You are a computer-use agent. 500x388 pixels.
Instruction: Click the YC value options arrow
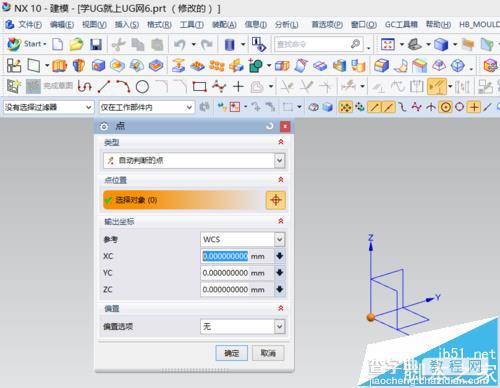click(x=280, y=273)
